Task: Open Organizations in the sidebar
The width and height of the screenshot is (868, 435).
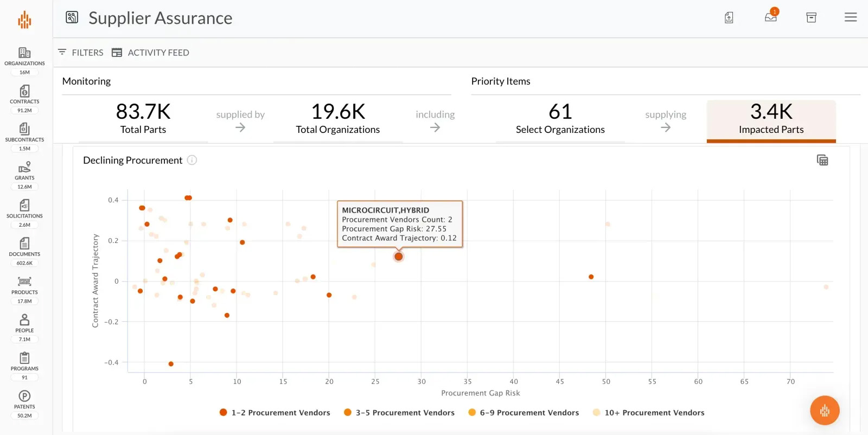Action: pos(24,53)
